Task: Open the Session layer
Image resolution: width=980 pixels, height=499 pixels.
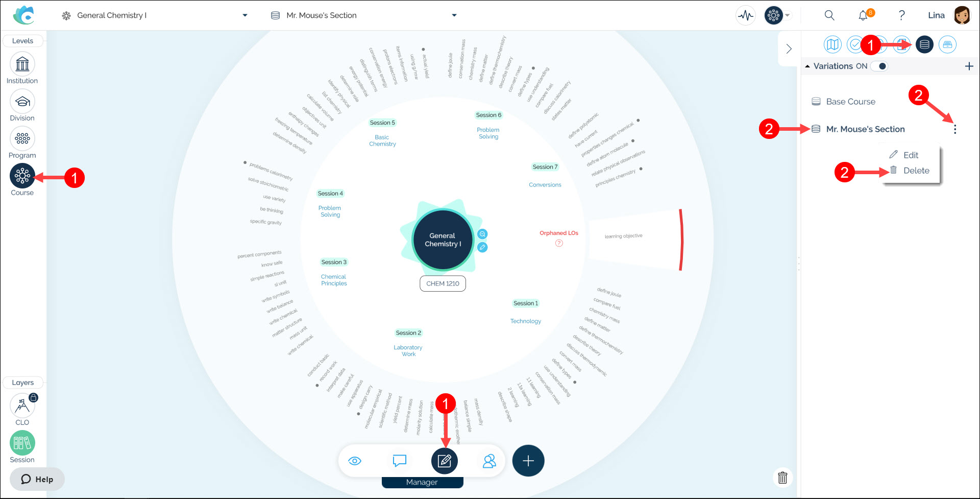Action: [22, 443]
